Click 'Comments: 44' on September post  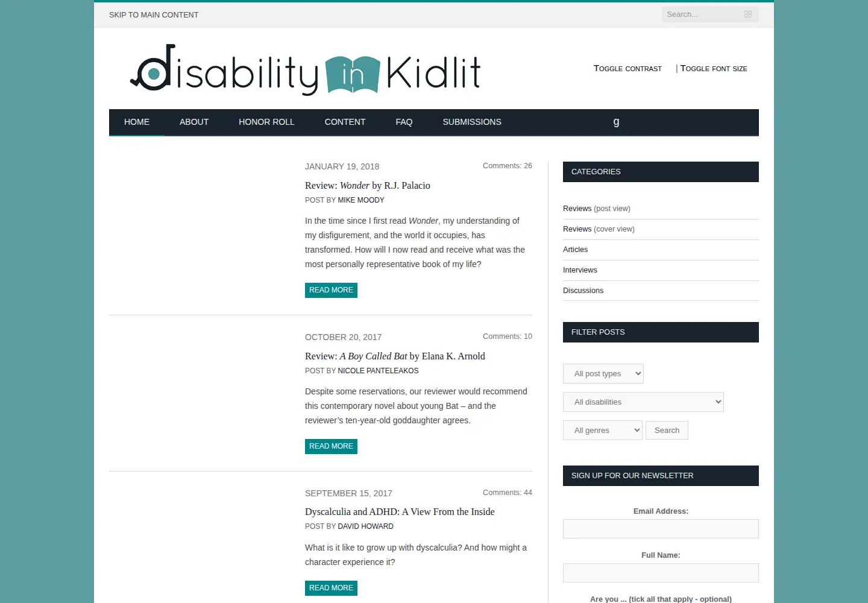coord(508,493)
